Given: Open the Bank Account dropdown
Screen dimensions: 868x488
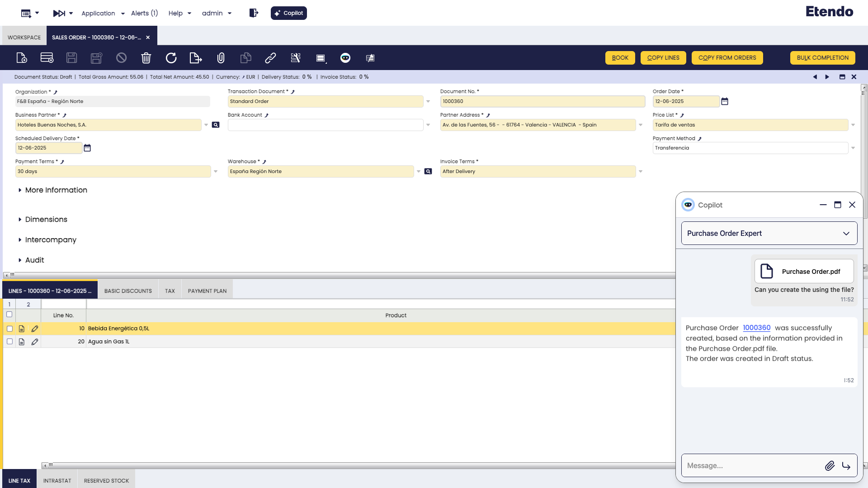Looking at the screenshot, I should tap(428, 125).
